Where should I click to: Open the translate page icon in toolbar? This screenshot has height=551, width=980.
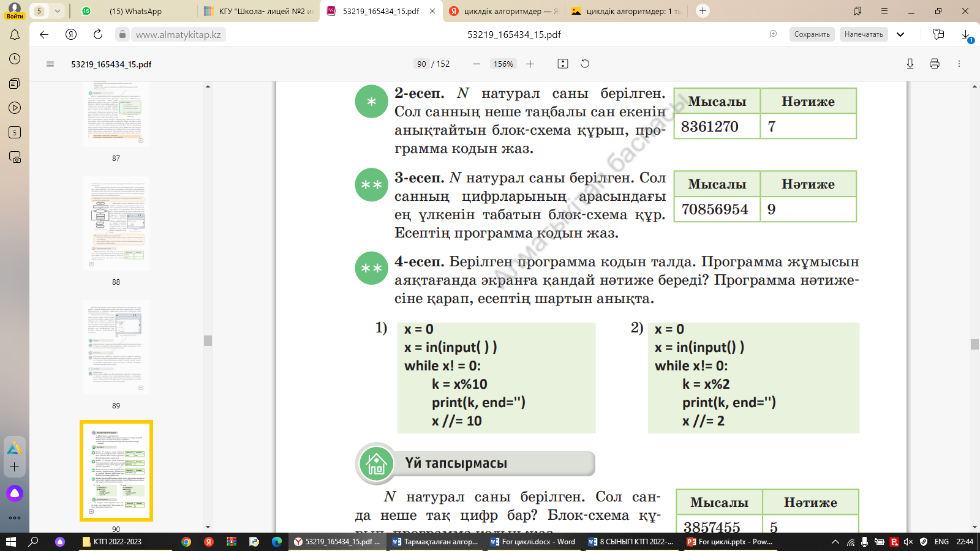tap(938, 34)
